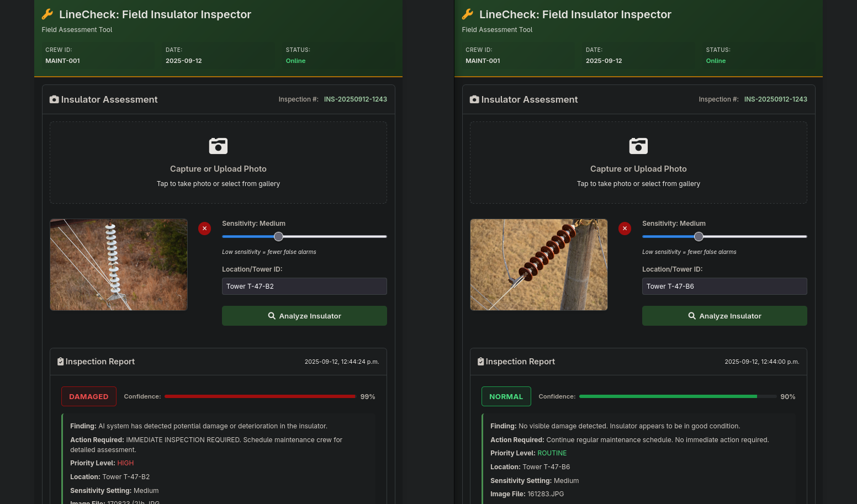The width and height of the screenshot is (857, 504).
Task: Remove the Tower T-47-B6 photo with red X
Action: pyautogui.click(x=625, y=229)
